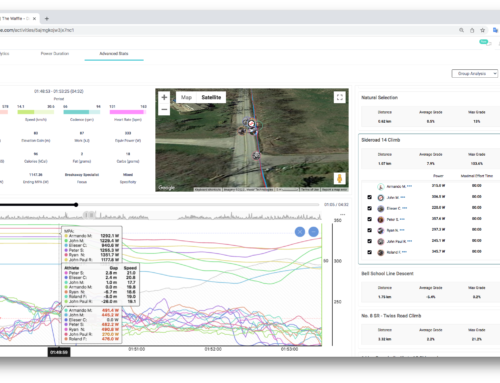The width and height of the screenshot is (500, 383).
Task: Click the Street View pegman icon
Action: pos(339,178)
